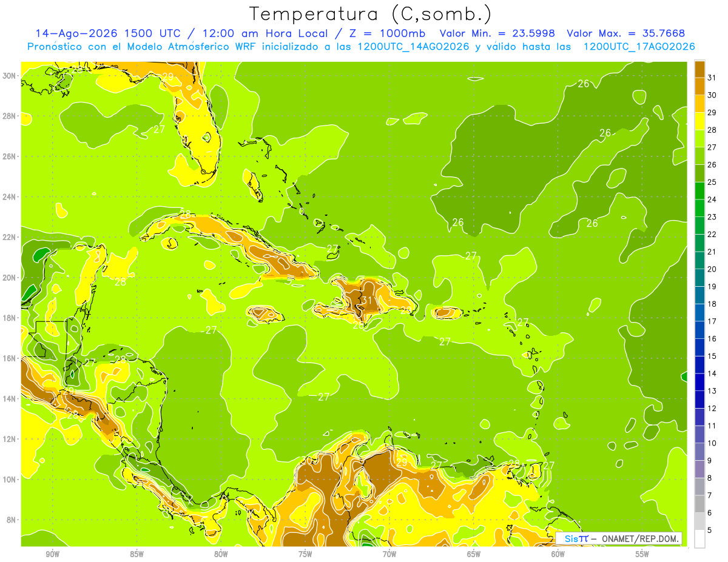Click legend scale label "15"

pyautogui.click(x=712, y=356)
